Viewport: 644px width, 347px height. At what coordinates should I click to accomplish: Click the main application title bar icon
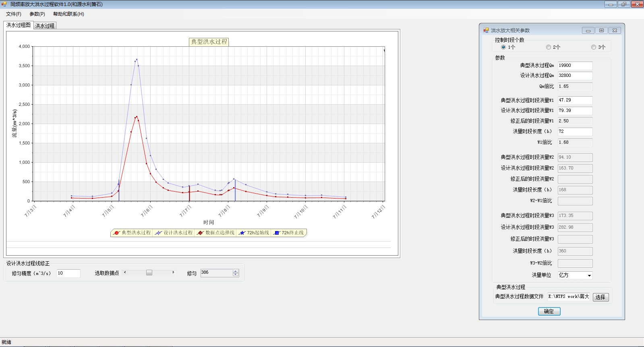pyautogui.click(x=4, y=4)
